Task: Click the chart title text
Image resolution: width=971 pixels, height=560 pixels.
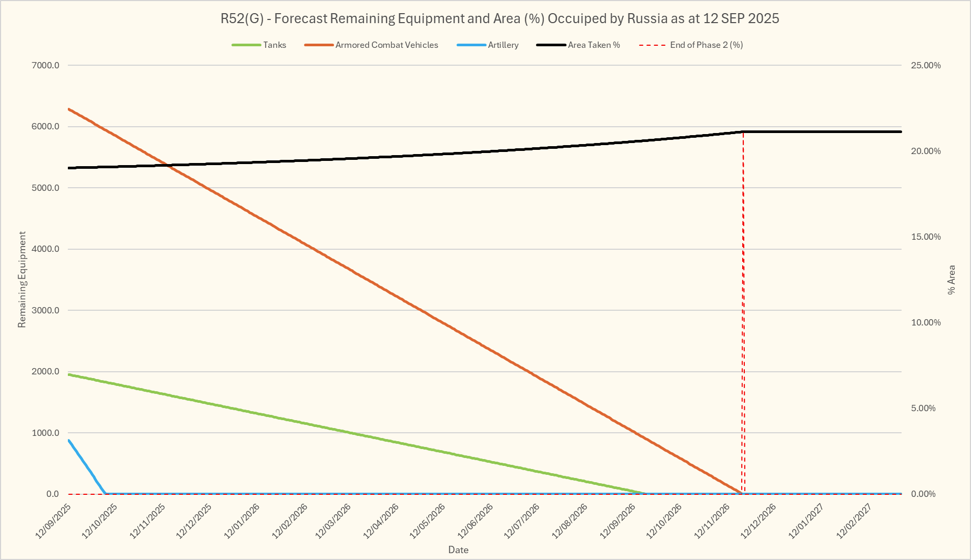Action: (499, 18)
